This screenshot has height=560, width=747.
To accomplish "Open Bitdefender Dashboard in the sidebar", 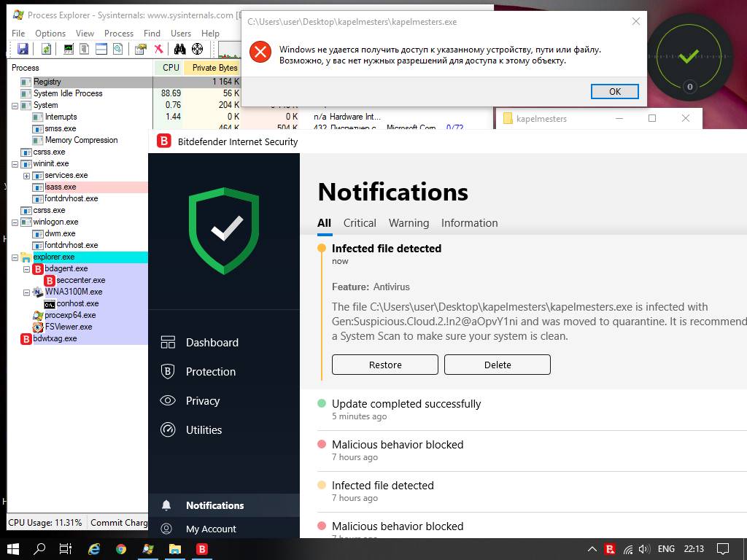I will [x=212, y=343].
